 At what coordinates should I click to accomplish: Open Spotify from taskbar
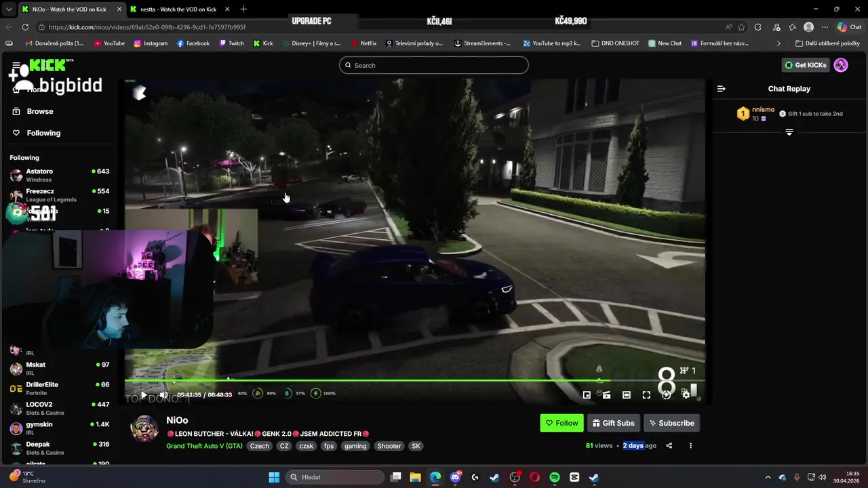tap(554, 477)
